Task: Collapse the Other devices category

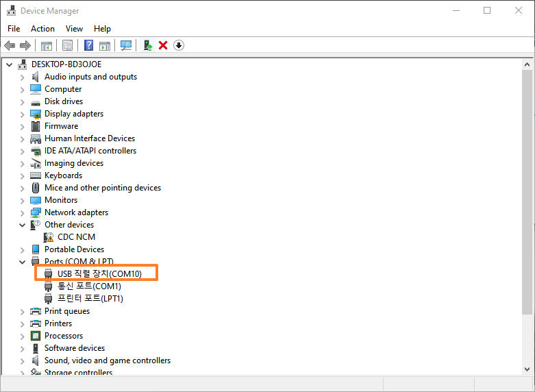Action: tap(22, 225)
